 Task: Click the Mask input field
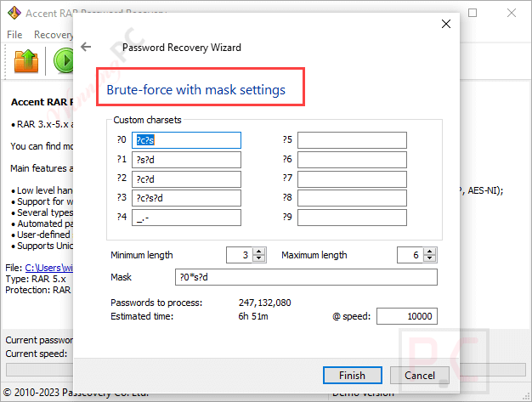(306, 277)
